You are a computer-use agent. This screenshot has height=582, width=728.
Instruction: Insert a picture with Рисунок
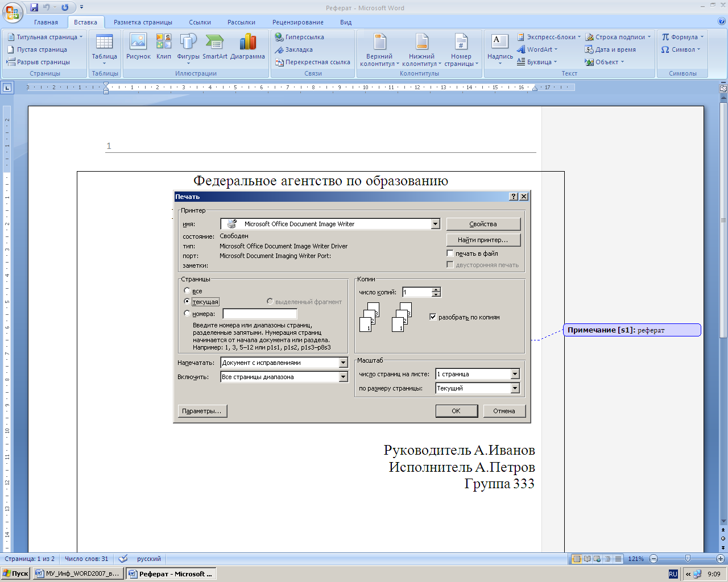tap(138, 47)
